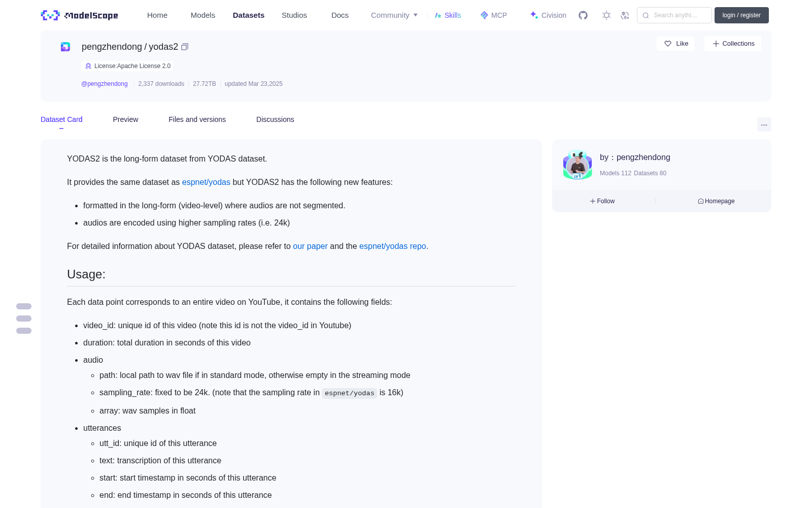The image size is (812, 508).
Task: Click the updated Mar 23,2025 text
Action: click(x=254, y=84)
